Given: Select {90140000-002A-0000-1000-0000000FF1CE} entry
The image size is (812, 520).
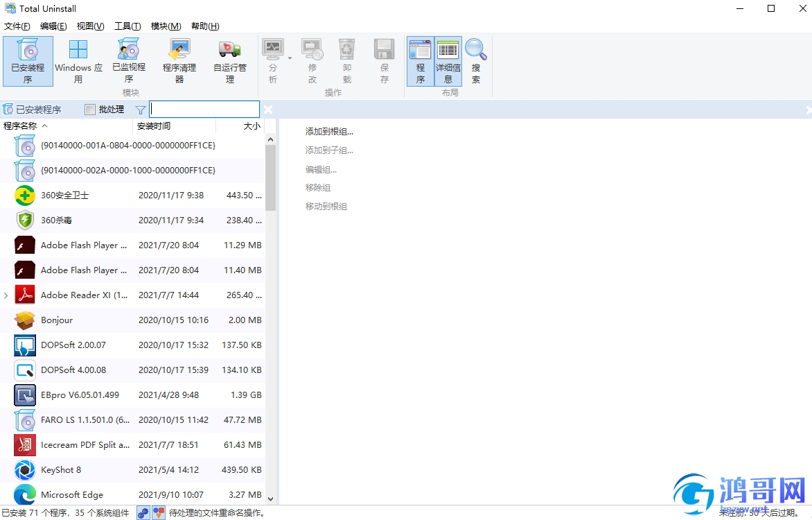Looking at the screenshot, I should pyautogui.click(x=132, y=171).
